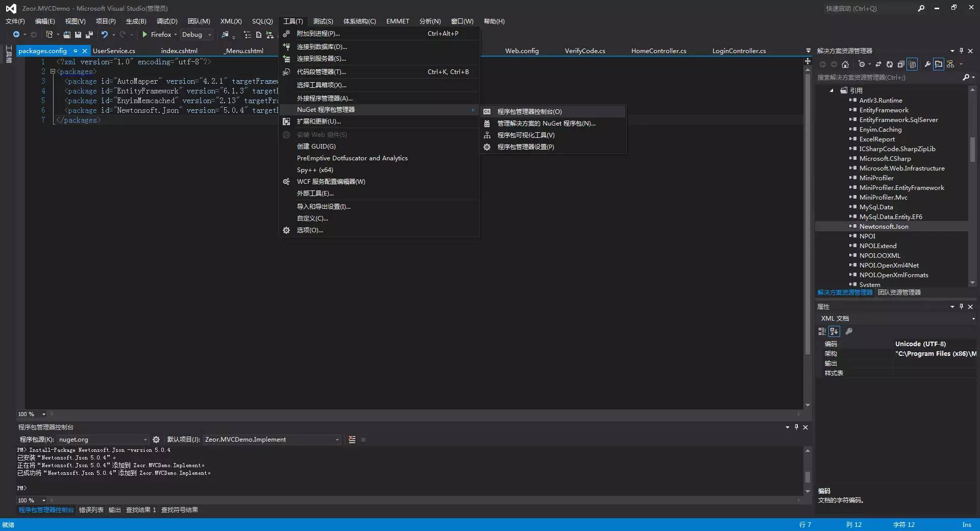The height and width of the screenshot is (531, 980).
Task: Click the console output vertical scrollbar thumb
Action: tap(807, 476)
